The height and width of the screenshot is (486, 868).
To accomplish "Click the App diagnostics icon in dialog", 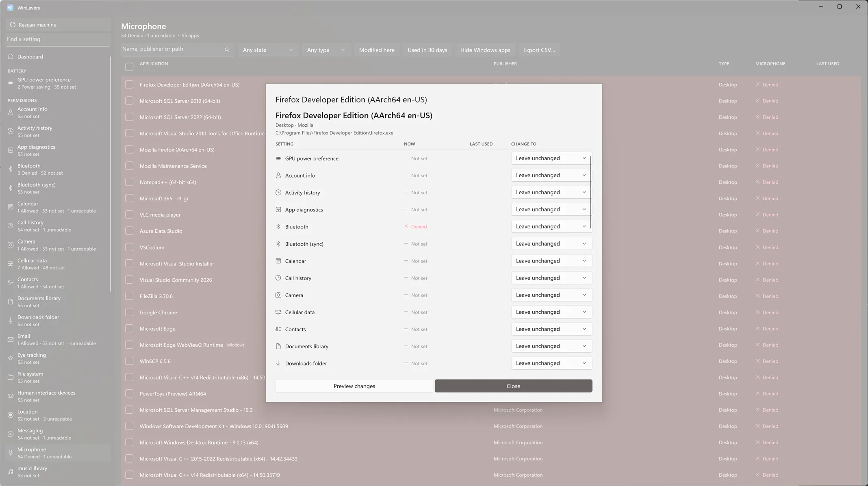I will [x=278, y=210].
